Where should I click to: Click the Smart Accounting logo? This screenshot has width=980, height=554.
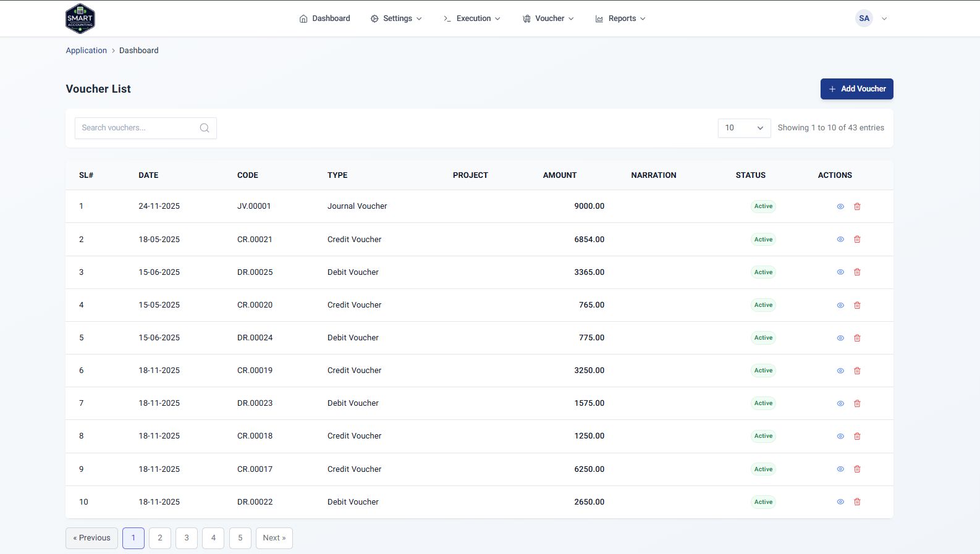pos(80,19)
